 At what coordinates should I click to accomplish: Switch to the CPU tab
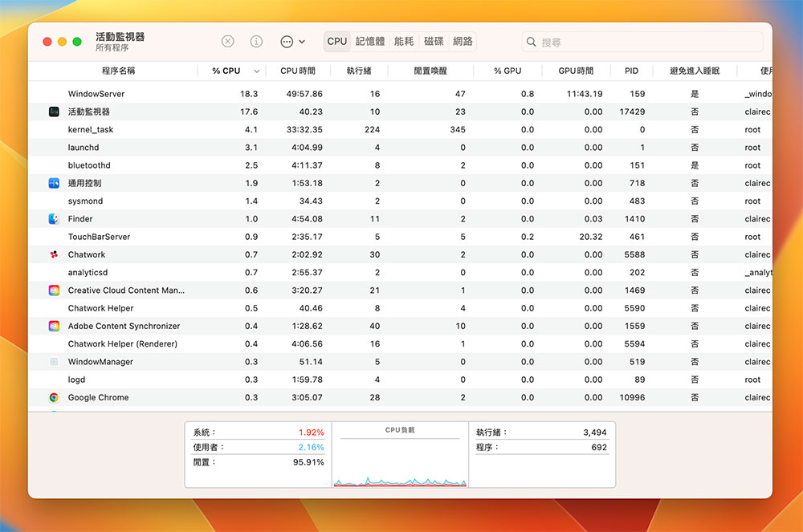[337, 42]
